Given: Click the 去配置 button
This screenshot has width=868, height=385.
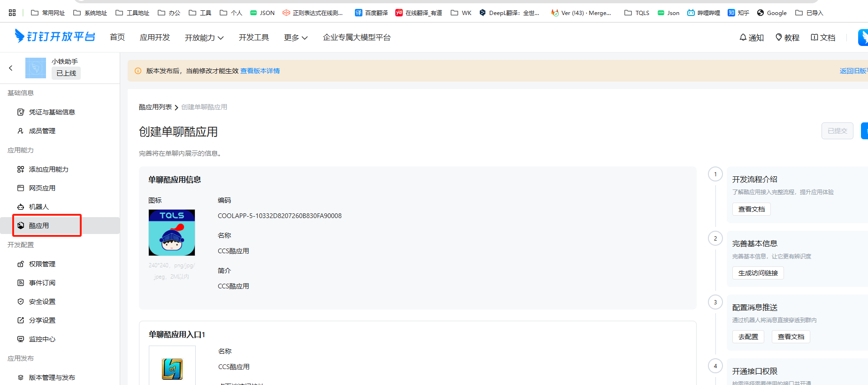Looking at the screenshot, I should 748,337.
